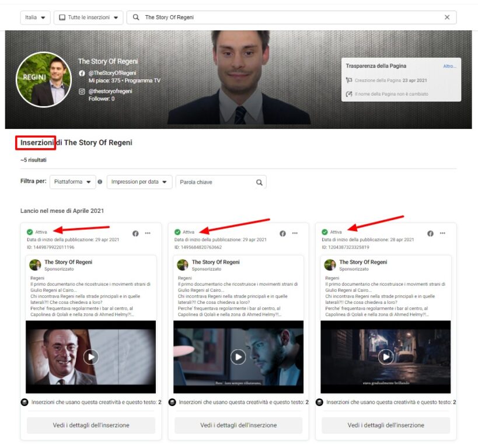Click the '~5 risultati' result count

33,160
